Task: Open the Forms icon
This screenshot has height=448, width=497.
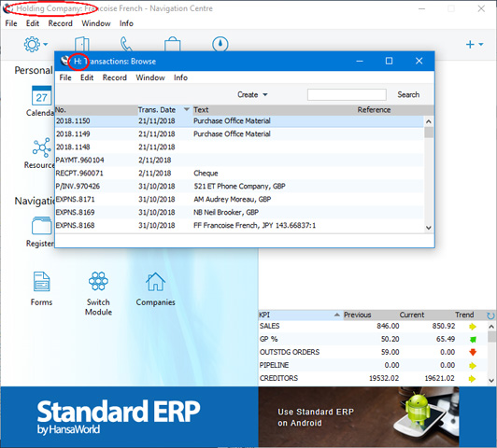Action: [41, 281]
